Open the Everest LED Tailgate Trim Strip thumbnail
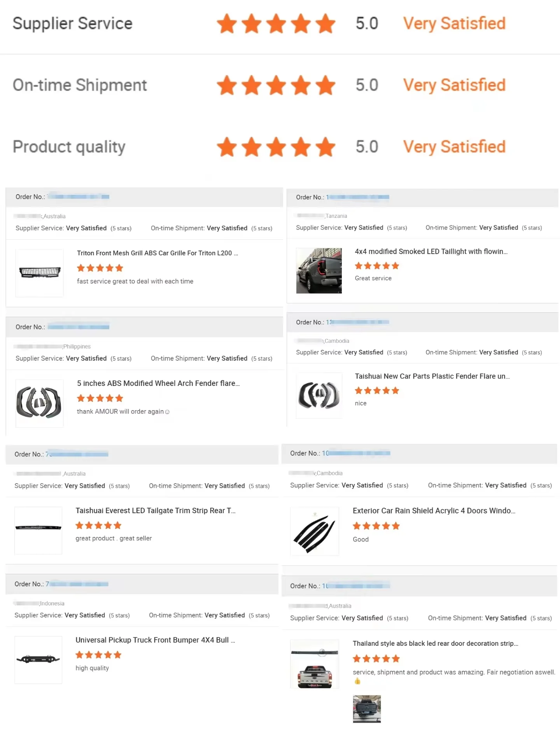 pyautogui.click(x=38, y=530)
